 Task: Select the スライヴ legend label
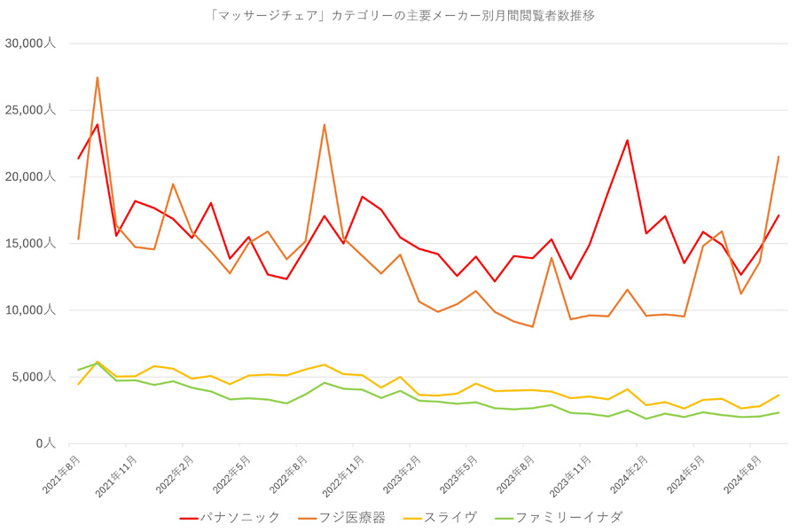pos(450,518)
